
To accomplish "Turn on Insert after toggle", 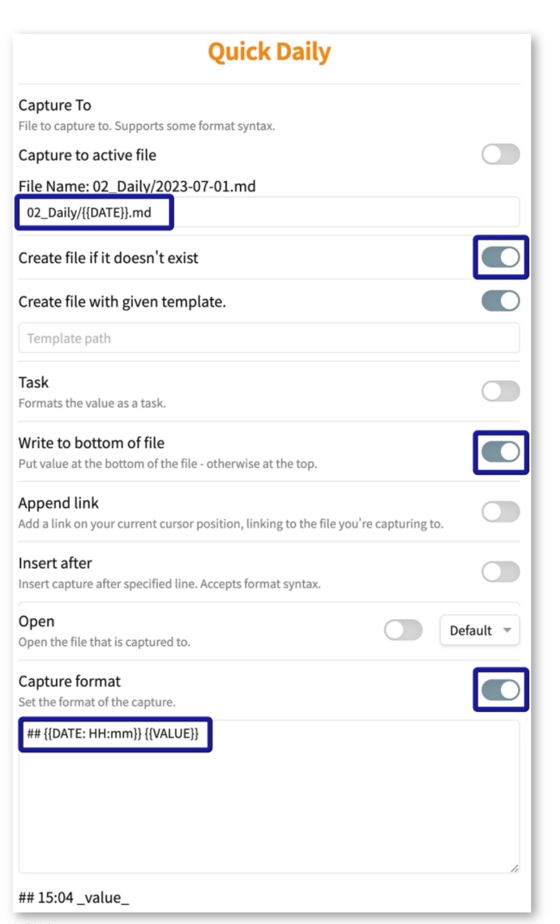I will (500, 572).
